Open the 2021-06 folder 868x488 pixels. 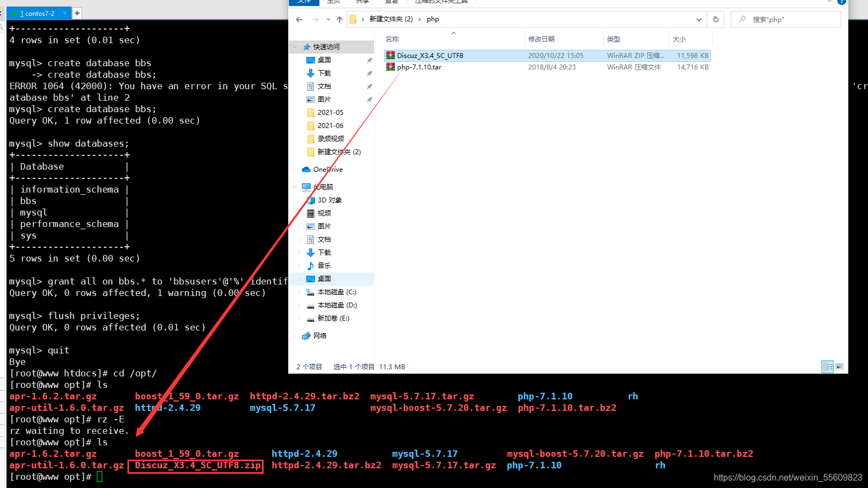[330, 126]
